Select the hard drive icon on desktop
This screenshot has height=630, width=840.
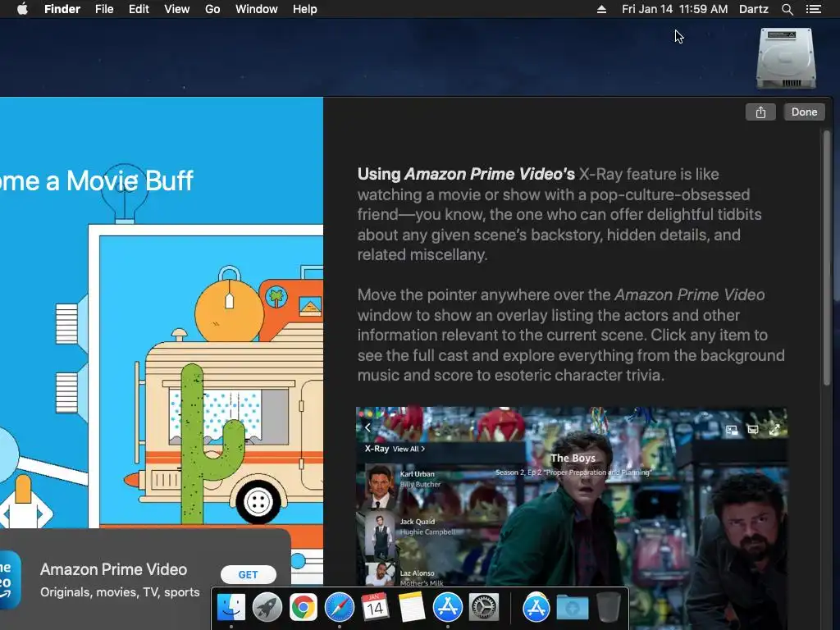click(x=786, y=58)
